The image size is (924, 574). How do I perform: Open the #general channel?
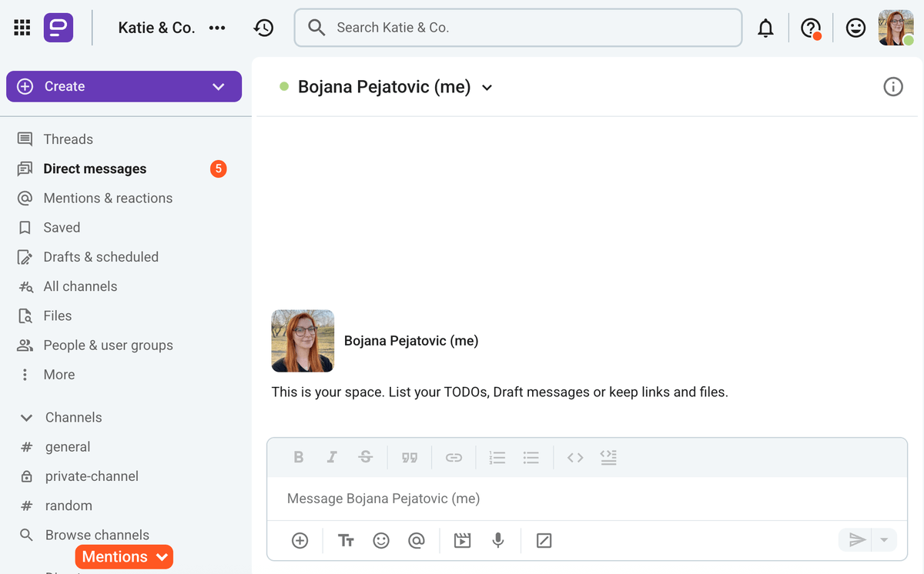tap(68, 447)
